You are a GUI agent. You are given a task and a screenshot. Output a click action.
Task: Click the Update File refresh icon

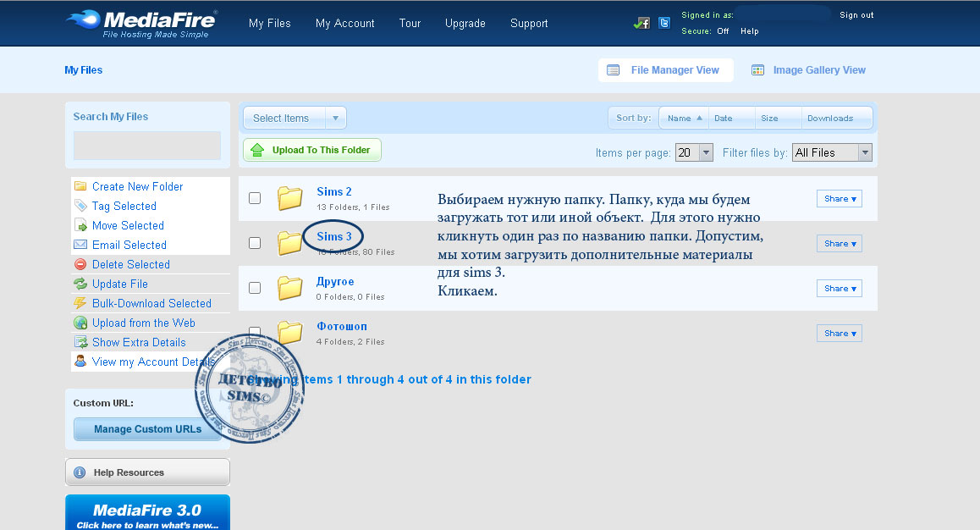(x=80, y=283)
